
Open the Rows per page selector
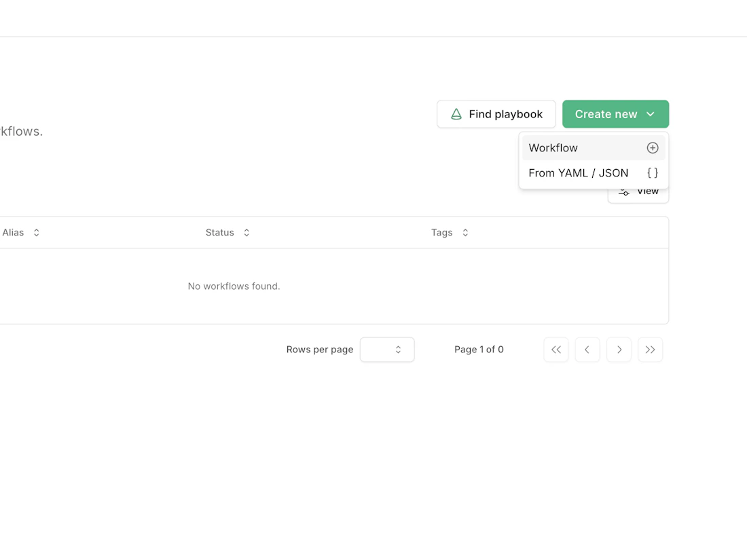387,350
